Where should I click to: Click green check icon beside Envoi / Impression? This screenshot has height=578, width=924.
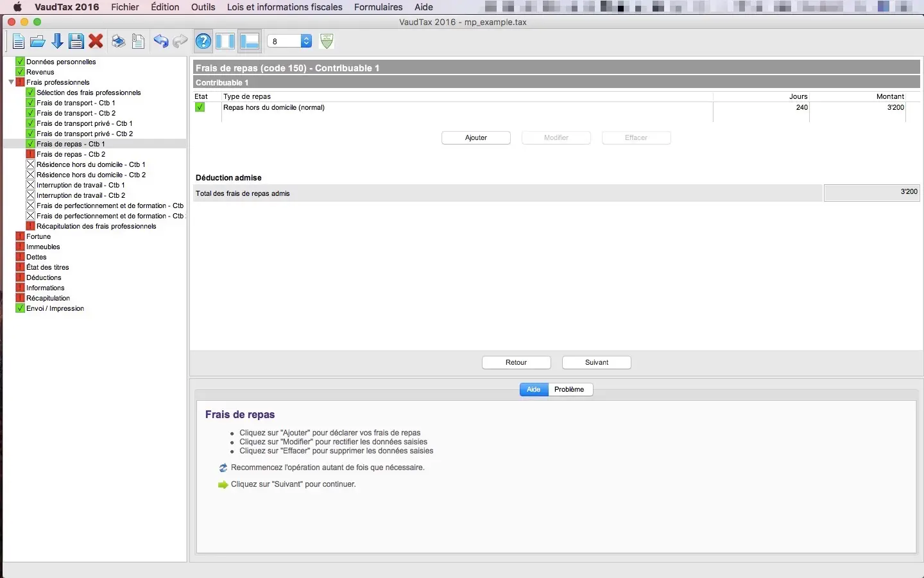[20, 308]
